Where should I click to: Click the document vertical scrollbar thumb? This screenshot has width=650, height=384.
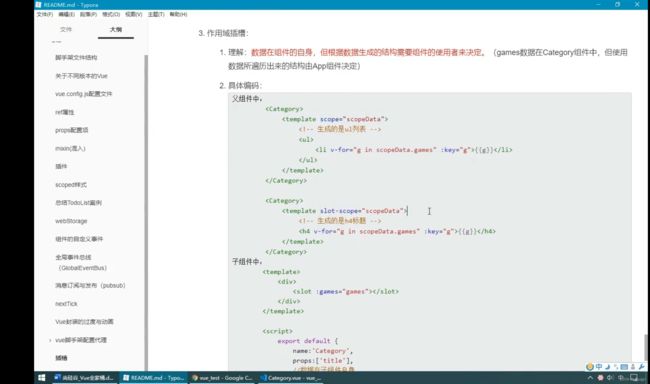coord(646,347)
